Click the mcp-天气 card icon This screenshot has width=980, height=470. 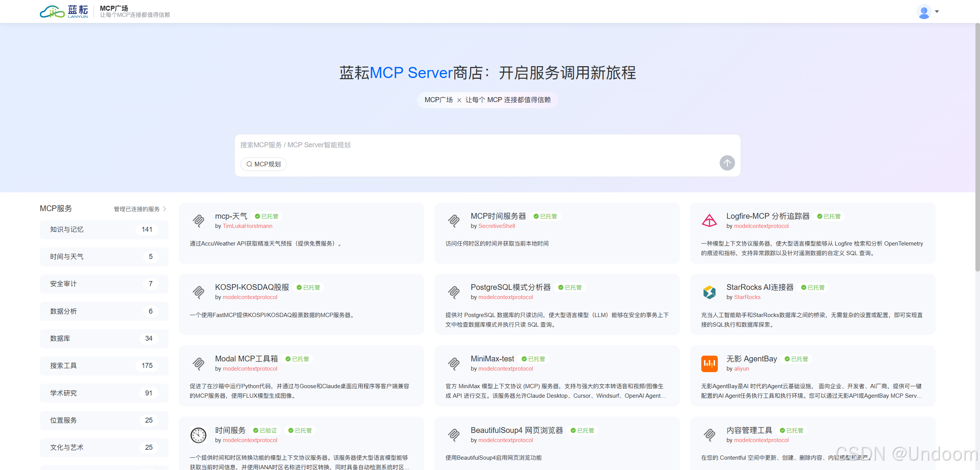198,221
